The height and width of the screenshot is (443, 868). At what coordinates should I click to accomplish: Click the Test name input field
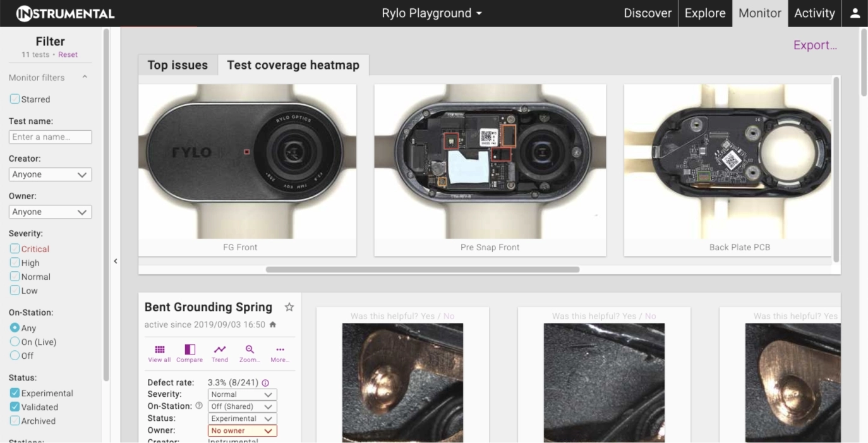click(51, 137)
